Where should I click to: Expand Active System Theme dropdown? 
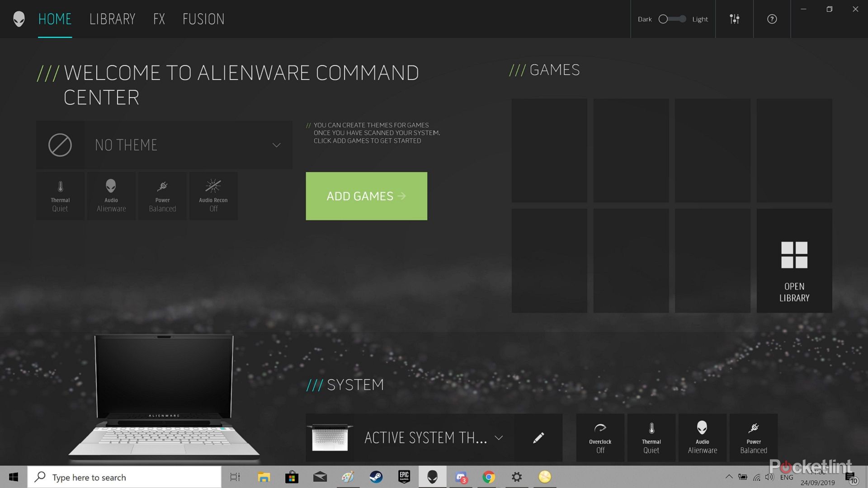point(499,438)
